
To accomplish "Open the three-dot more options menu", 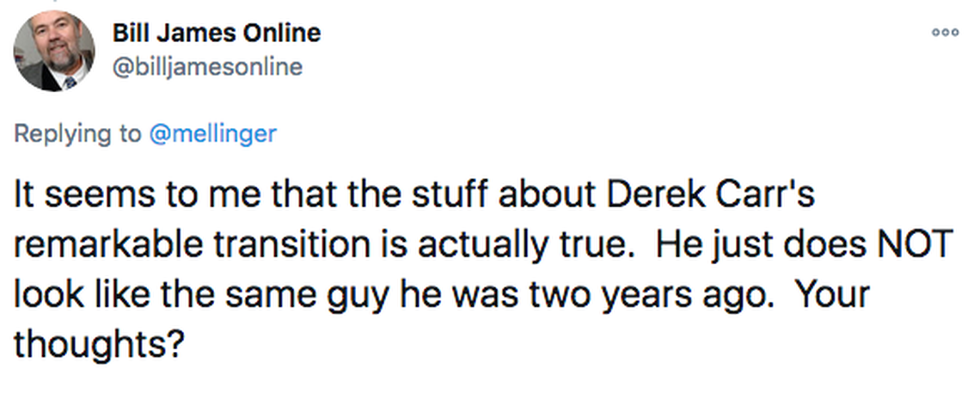I will point(945,32).
